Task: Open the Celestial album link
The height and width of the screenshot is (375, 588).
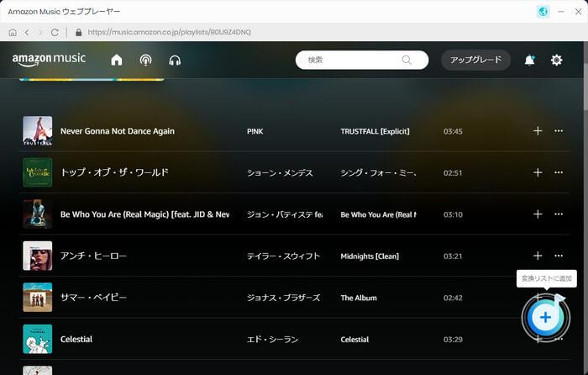Action: (x=354, y=340)
